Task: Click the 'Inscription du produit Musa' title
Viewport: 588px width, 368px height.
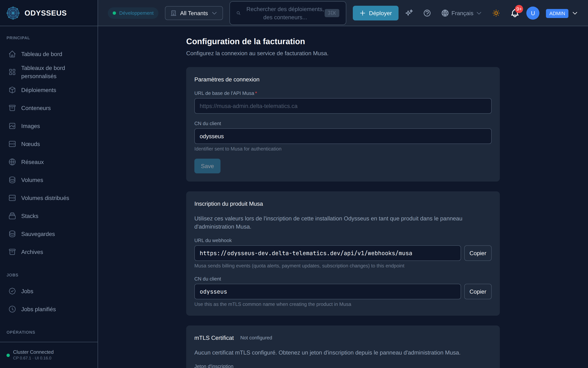Action: (x=228, y=204)
